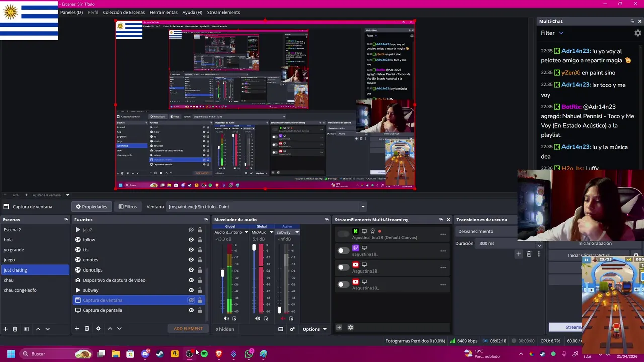
Task: Open Brave browser from taskbar
Action: point(219,354)
